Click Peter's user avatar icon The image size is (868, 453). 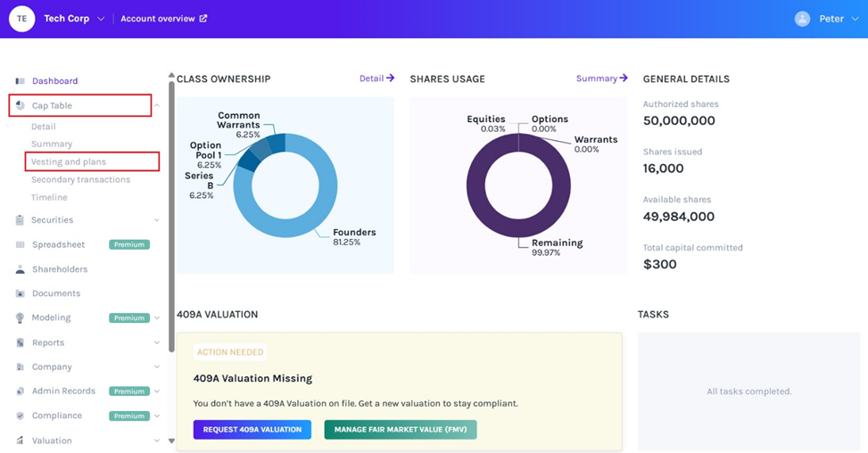coord(802,19)
